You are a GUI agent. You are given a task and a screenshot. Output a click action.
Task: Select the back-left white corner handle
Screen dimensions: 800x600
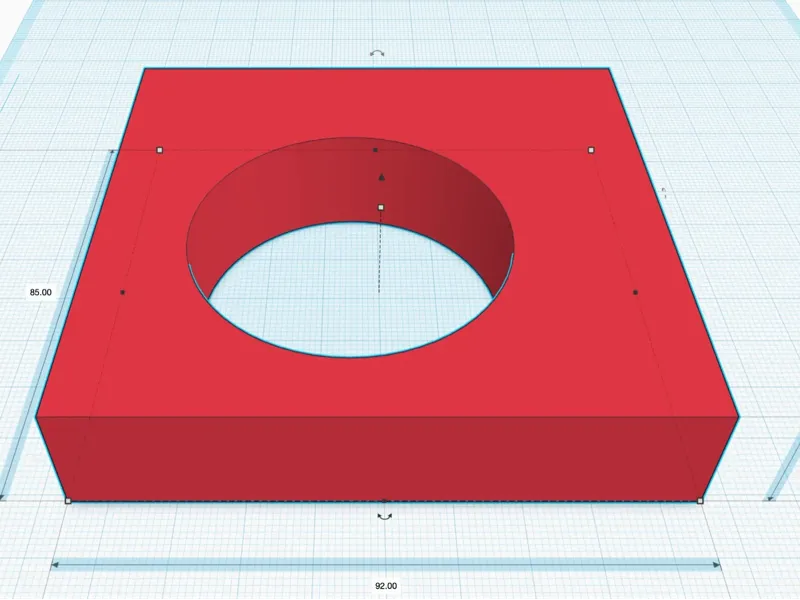click(x=160, y=150)
